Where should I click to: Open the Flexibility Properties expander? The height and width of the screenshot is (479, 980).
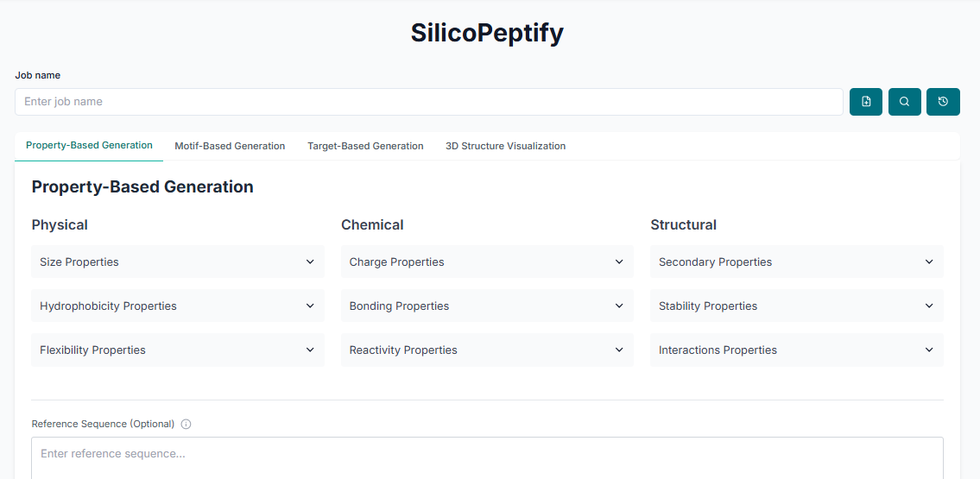point(178,350)
